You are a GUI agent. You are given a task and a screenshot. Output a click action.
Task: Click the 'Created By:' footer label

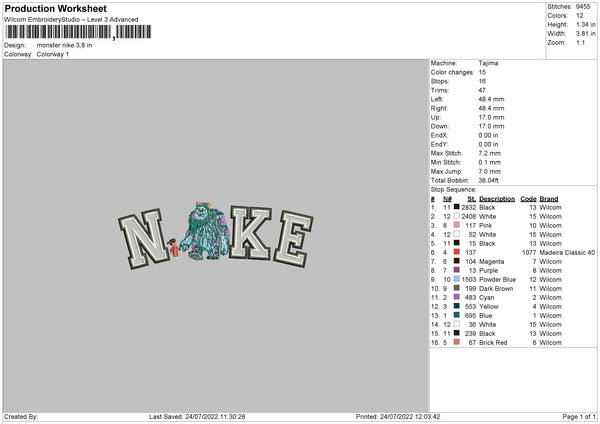[x=21, y=417]
